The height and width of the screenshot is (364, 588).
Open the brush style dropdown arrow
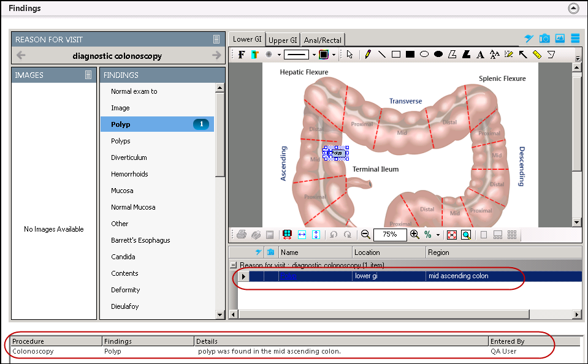point(279,55)
